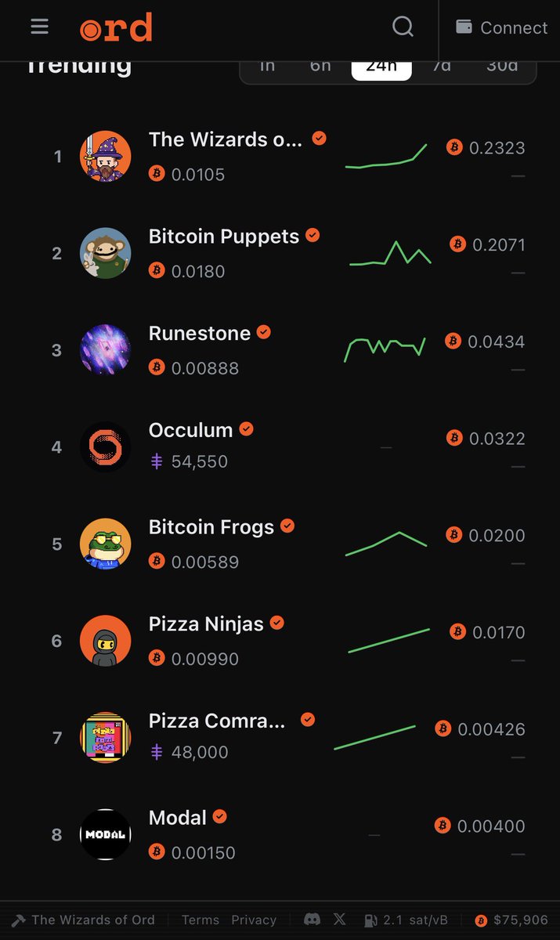Open the Terms link
Viewport: 560px width, 940px height.
coord(201,920)
